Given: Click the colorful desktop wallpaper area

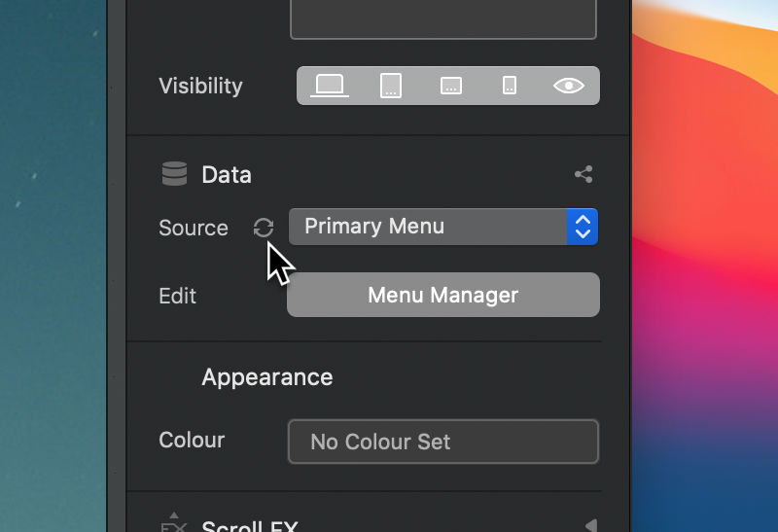Looking at the screenshot, I should pos(704,266).
